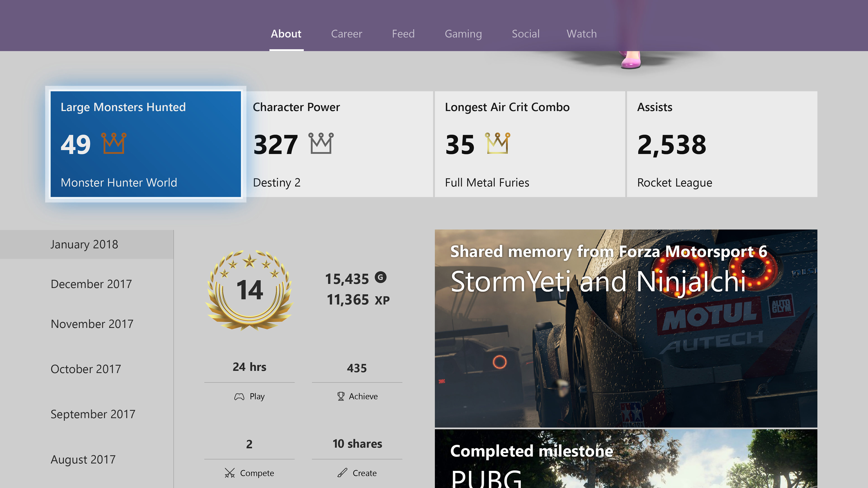
Task: Click the 24 hrs play time value
Action: click(249, 367)
